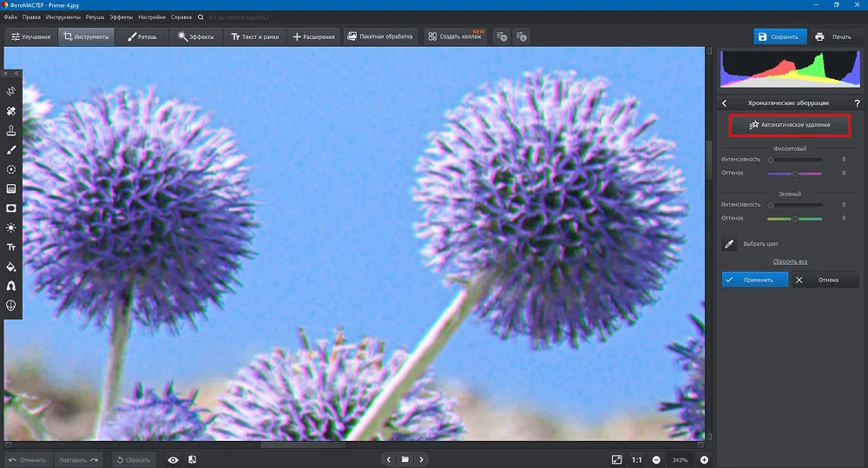Click the fit to screen icon
The image size is (868, 468).
616,459
